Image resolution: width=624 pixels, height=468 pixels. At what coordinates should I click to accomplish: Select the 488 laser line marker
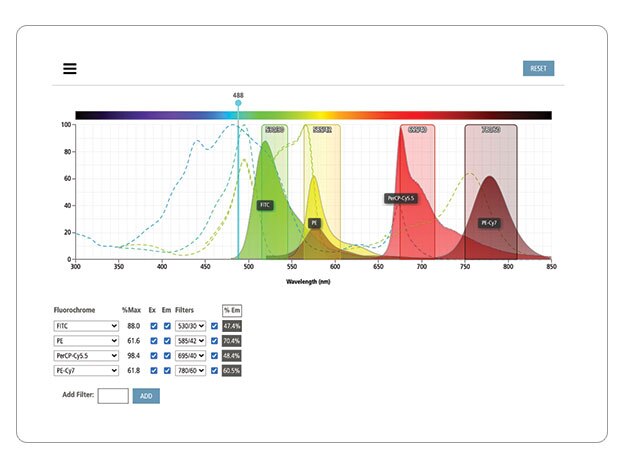[238, 103]
